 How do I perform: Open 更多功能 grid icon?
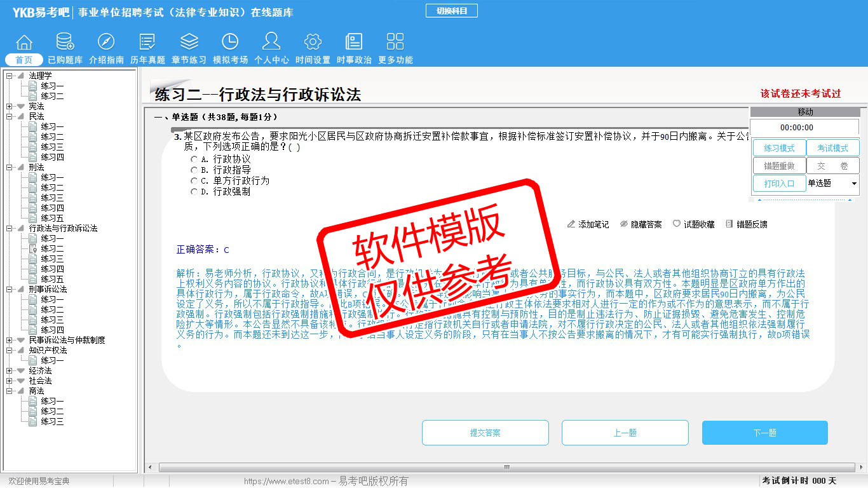[395, 43]
